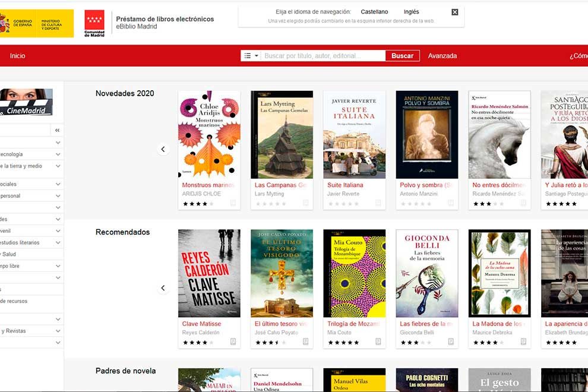Open the Las Campanas Gemelas cover thumbnail
This screenshot has height=392, width=588.
click(x=282, y=135)
